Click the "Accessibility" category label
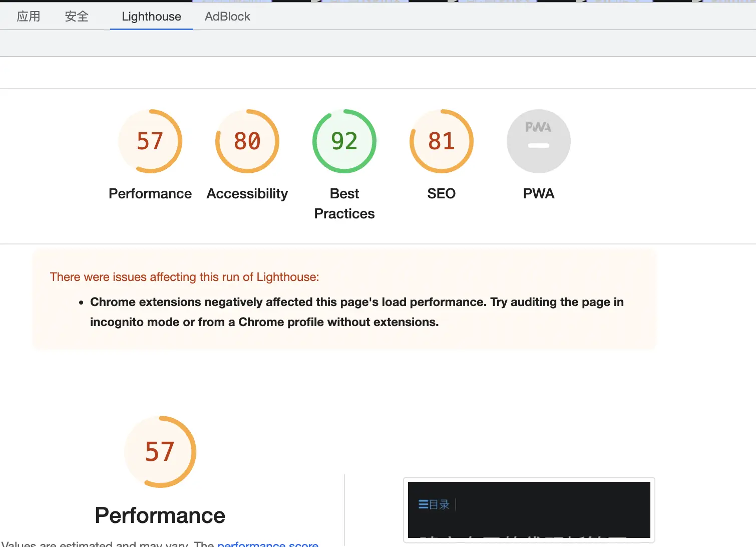Viewport: 756px width, 547px height. (247, 194)
